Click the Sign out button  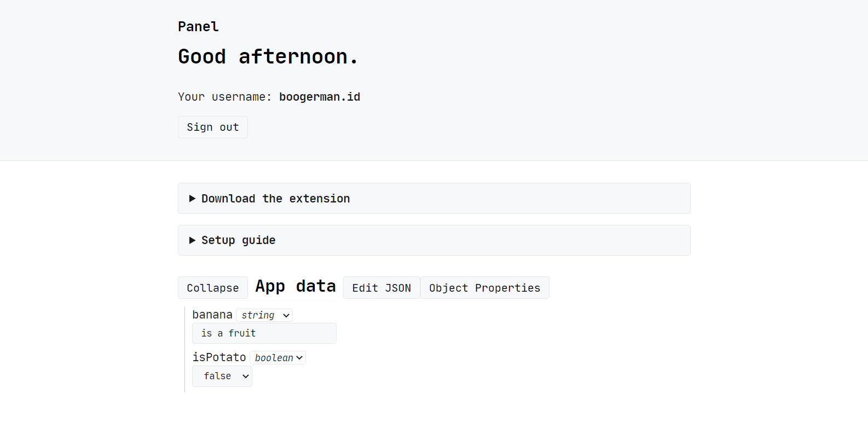click(x=212, y=127)
